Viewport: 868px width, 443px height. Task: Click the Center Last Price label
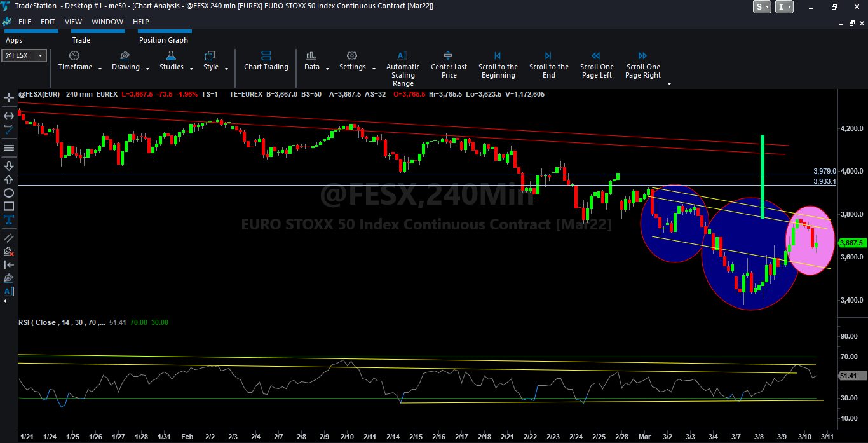click(x=449, y=71)
